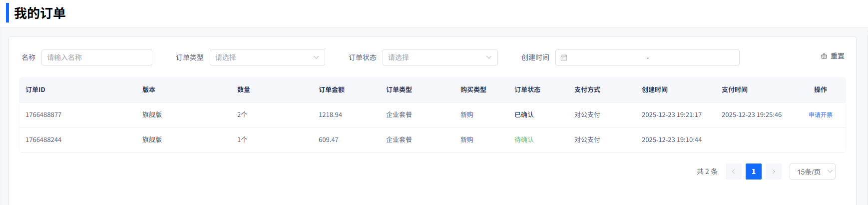Screen dimensions: 868x205
Task: Click the 订单金额 column header
Action: point(332,90)
